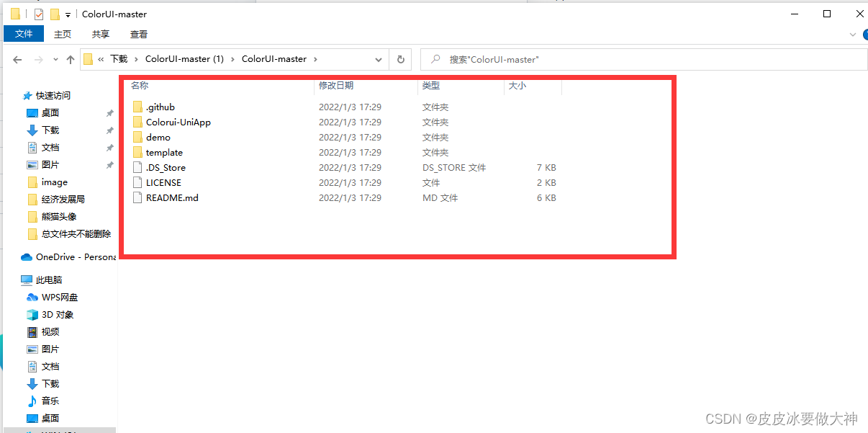
Task: Open 3D 对象 in the sidebar
Action: (x=58, y=315)
